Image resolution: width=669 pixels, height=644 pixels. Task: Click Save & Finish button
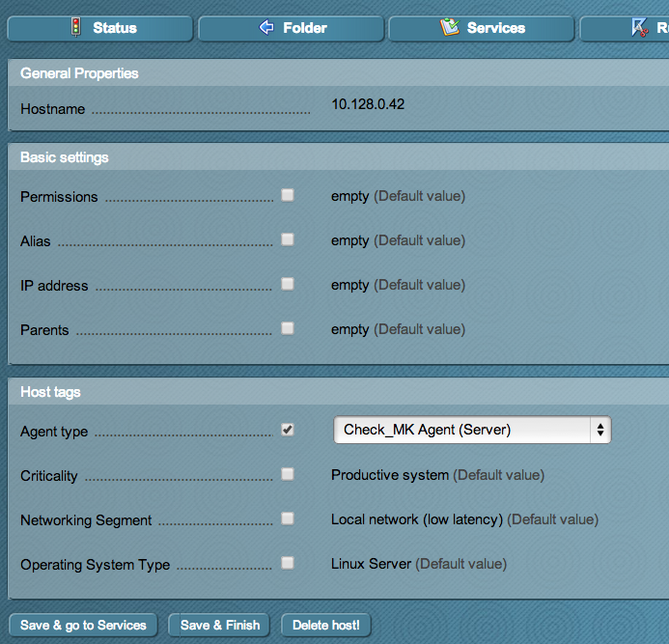click(219, 626)
